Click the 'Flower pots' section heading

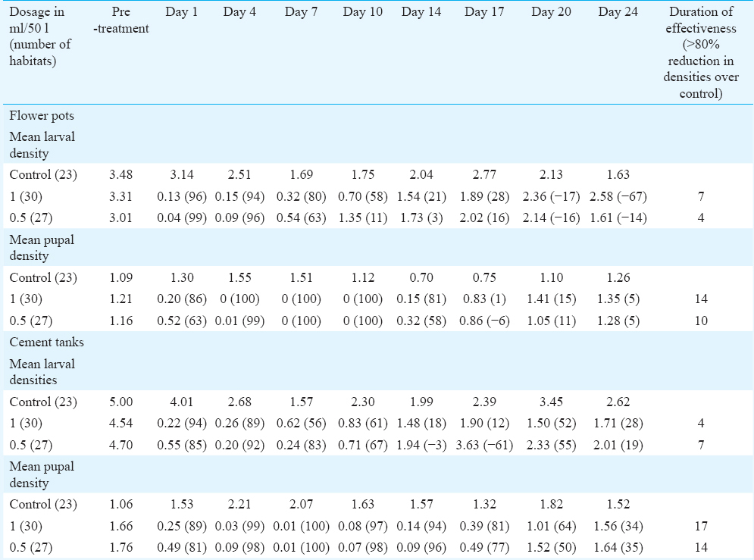coord(42,116)
